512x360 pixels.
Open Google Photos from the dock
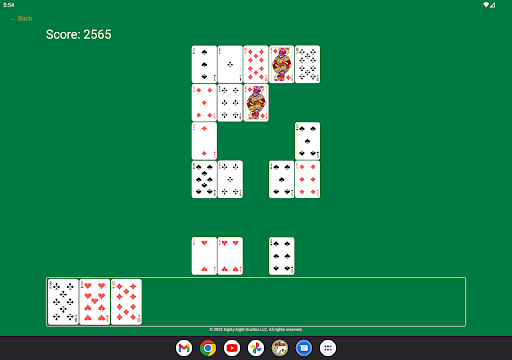[256, 348]
